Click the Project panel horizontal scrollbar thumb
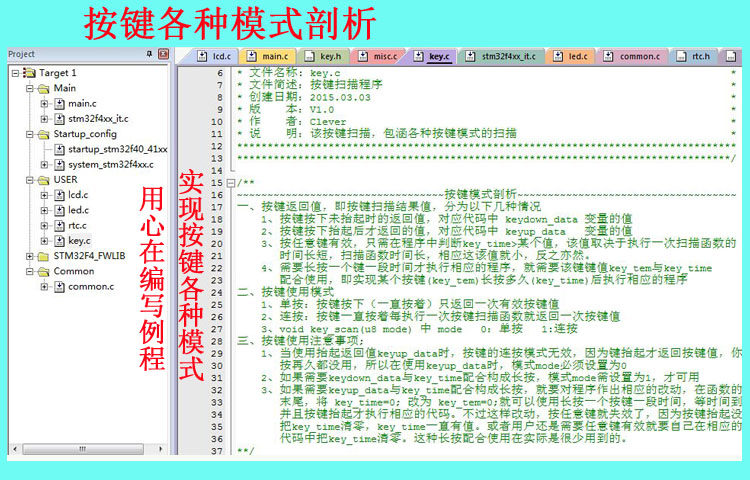Viewport: 750px width, 480px height. point(83,449)
